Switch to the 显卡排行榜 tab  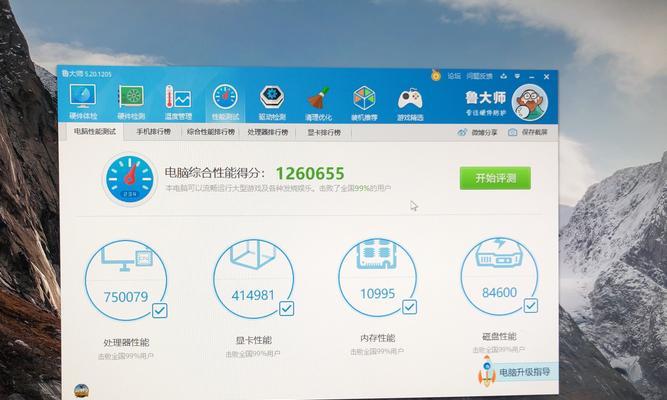[x=324, y=133]
